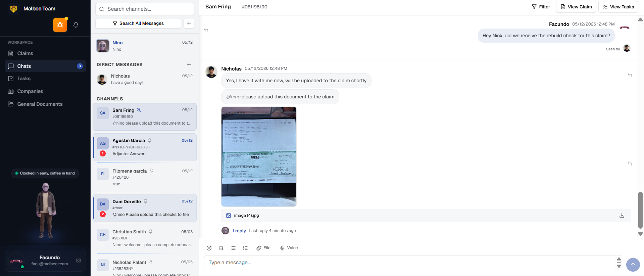Screen dimensions: 644x276
Task: Open the notifications bell
Action: pos(76,25)
